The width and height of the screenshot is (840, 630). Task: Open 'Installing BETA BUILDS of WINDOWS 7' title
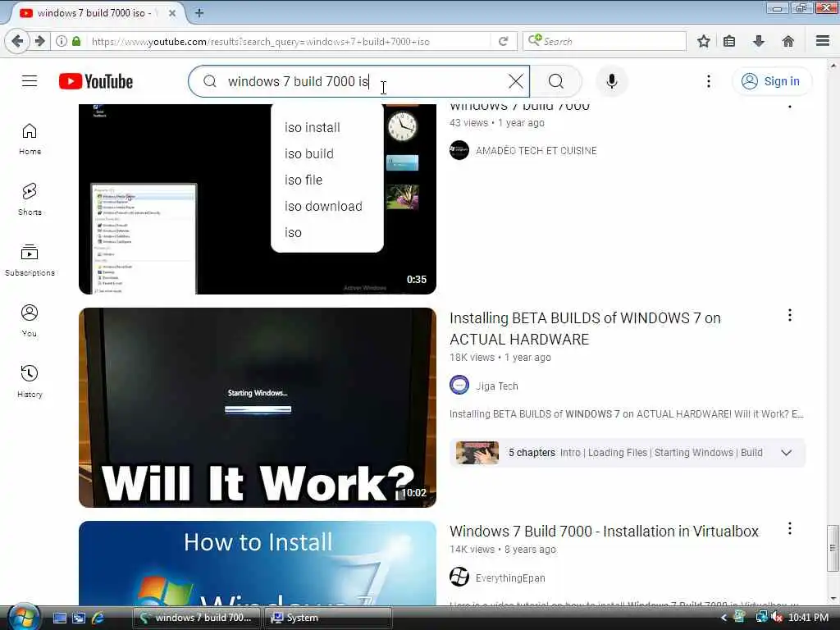585,328
